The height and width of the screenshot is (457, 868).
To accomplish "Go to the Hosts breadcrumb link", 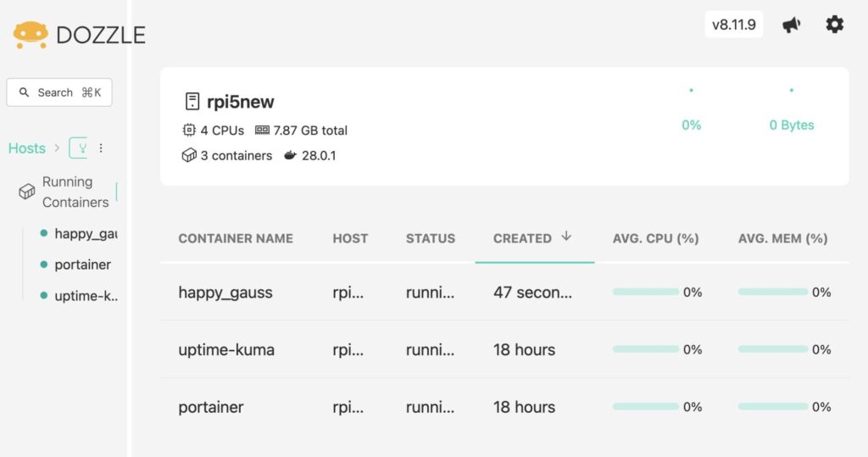I will coord(26,148).
